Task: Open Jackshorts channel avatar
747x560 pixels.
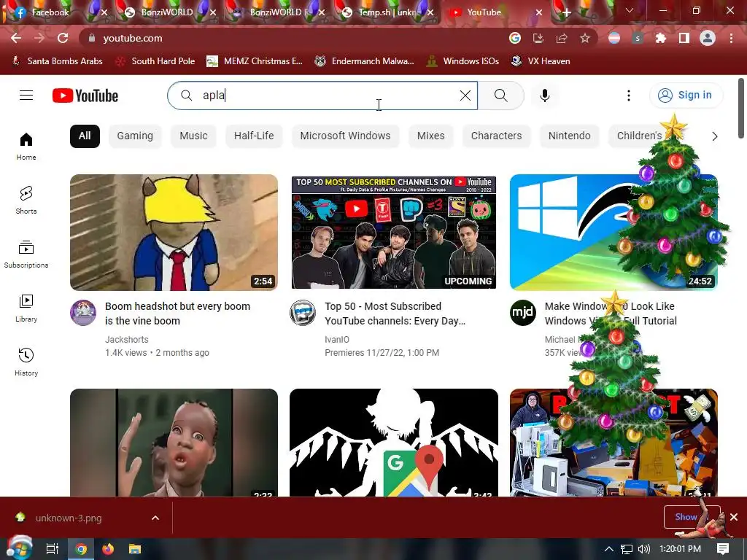Action: (83, 313)
